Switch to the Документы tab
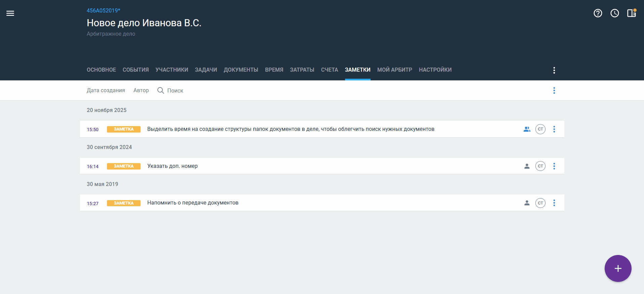Image resolution: width=644 pixels, height=294 pixels. (241, 70)
